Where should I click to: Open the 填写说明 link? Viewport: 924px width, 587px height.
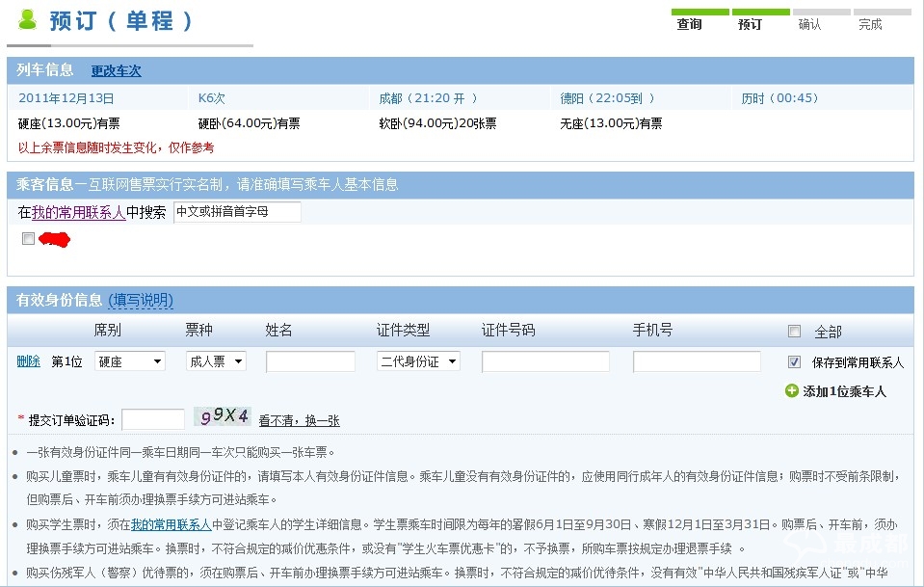tap(141, 300)
